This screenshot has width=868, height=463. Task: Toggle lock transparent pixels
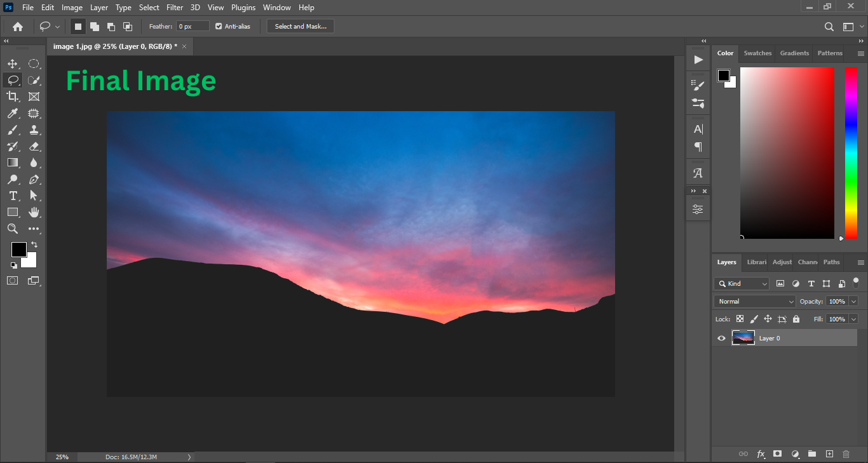740,319
